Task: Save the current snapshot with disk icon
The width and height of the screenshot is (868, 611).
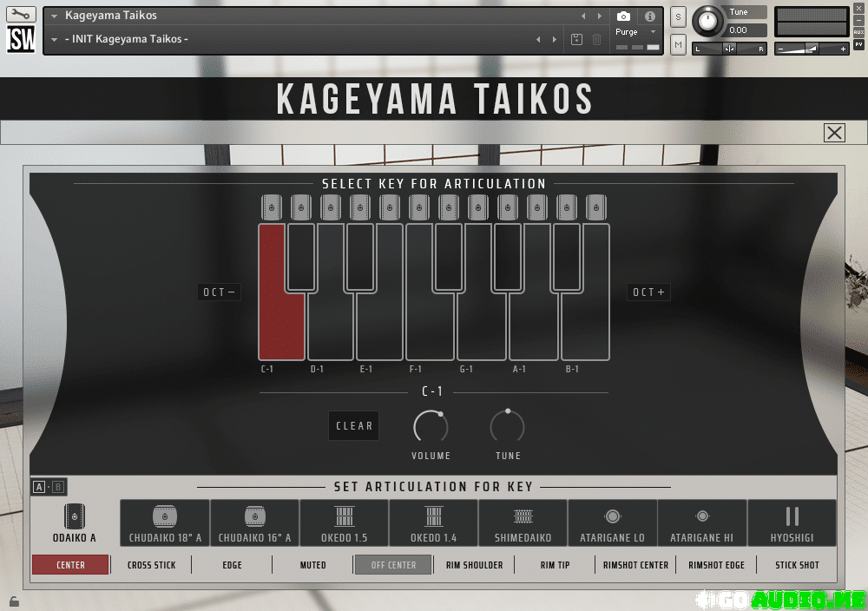Action: [576, 39]
